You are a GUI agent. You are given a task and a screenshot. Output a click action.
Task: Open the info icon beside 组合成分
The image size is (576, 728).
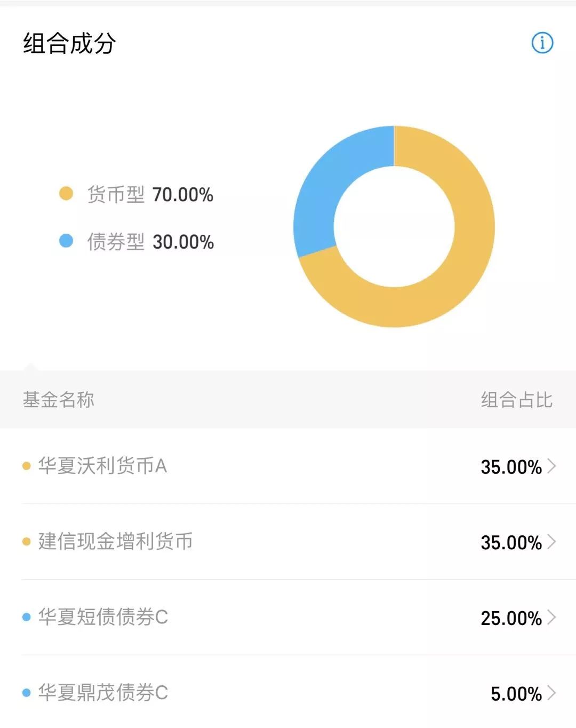tap(542, 43)
